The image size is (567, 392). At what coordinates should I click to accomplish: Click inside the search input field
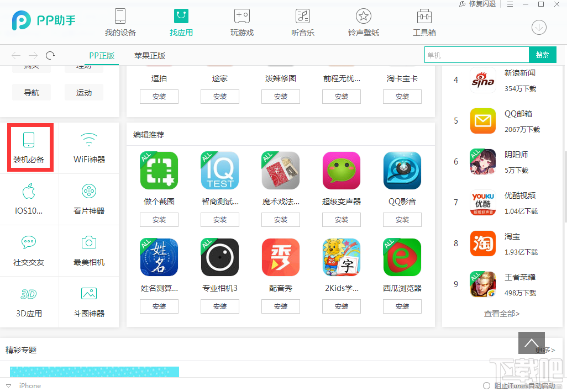[476, 55]
